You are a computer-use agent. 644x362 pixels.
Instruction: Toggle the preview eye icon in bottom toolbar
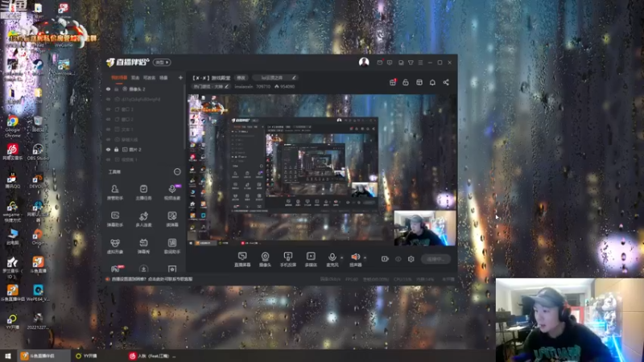click(398, 259)
